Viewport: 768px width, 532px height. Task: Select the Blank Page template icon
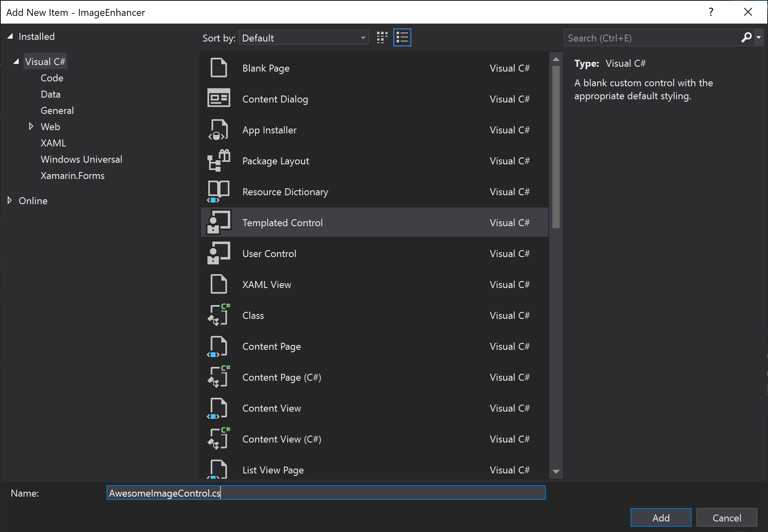[x=218, y=68]
